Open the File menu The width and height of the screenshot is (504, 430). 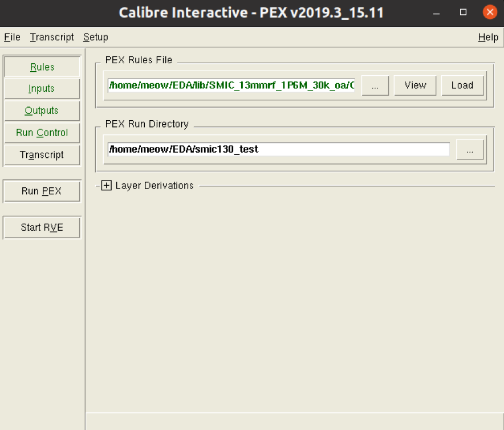[11, 37]
